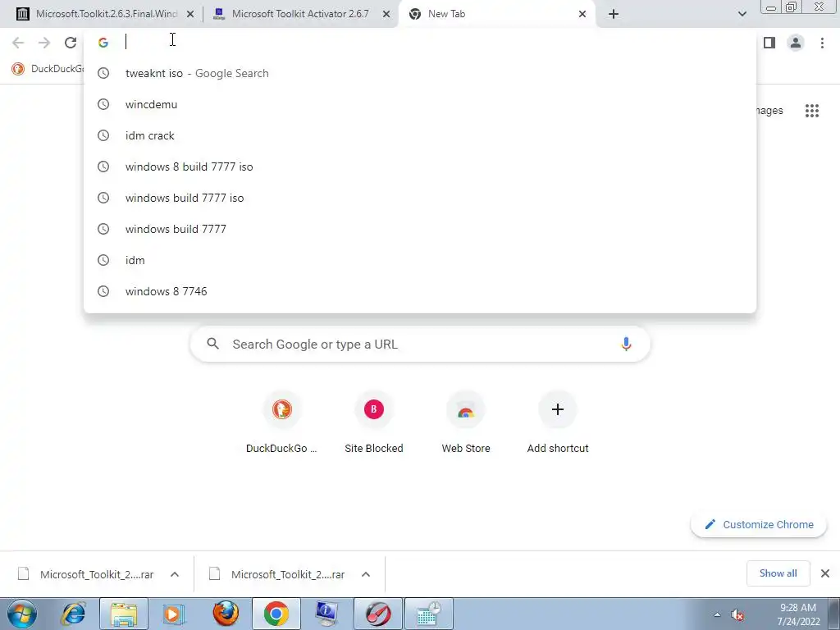
Task: Open the Google apps grid icon
Action: [x=811, y=111]
